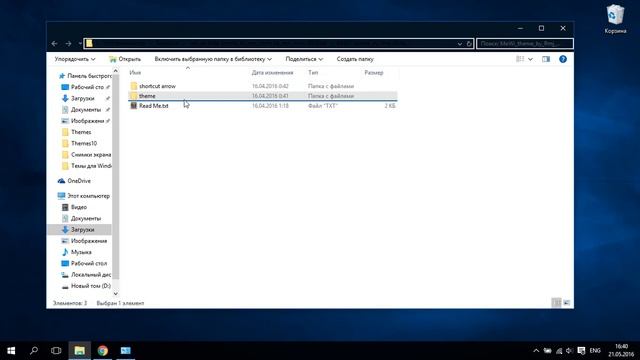Open the Windows Start menu
Viewport: 640px width, 360px height.
pyautogui.click(x=11, y=351)
